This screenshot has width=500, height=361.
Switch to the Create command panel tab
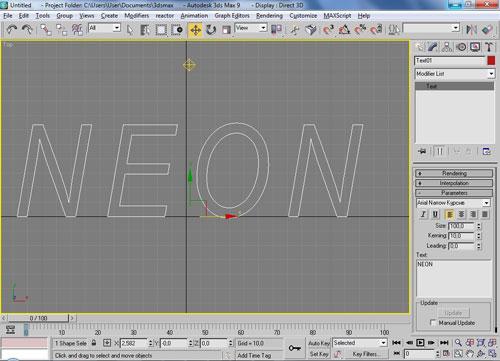click(x=419, y=47)
